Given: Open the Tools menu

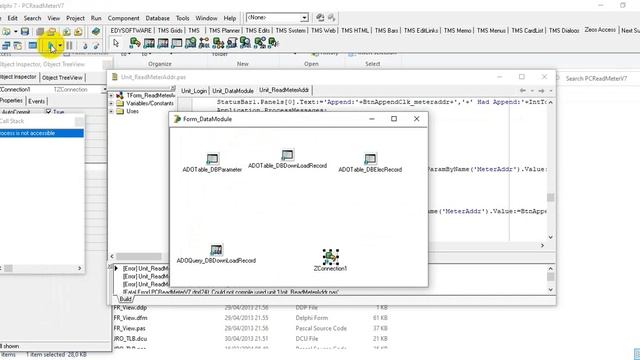Looking at the screenshot, I should (x=182, y=18).
